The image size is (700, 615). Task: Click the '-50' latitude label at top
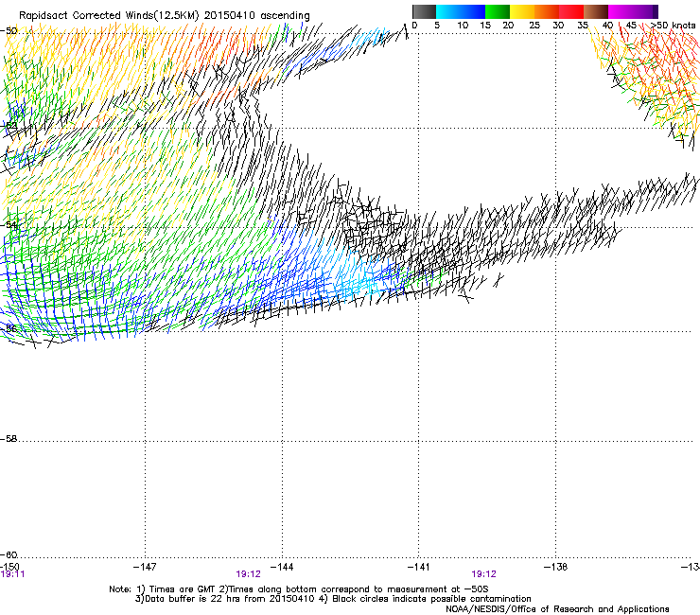(x=9, y=31)
